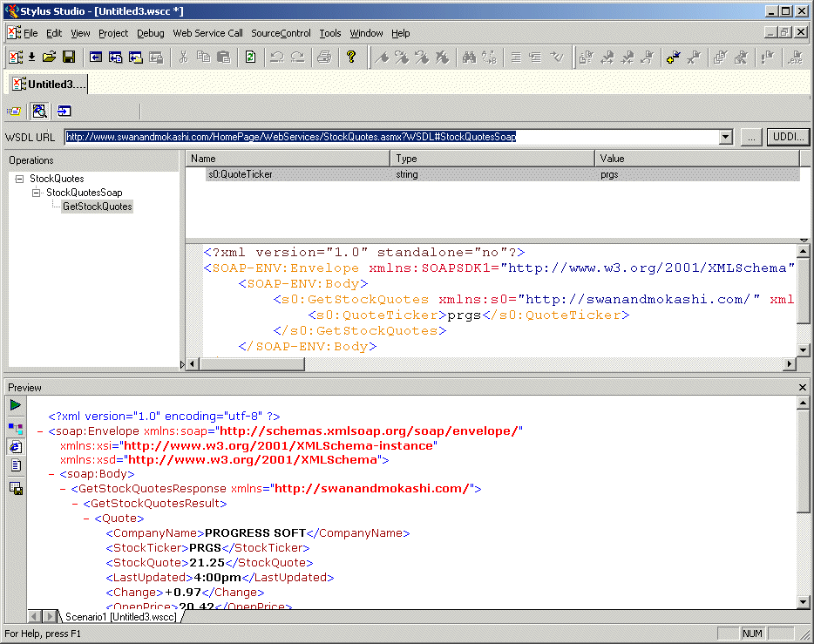The image size is (814, 644).
Task: Click the text view icon in Preview pane
Action: coord(16,466)
